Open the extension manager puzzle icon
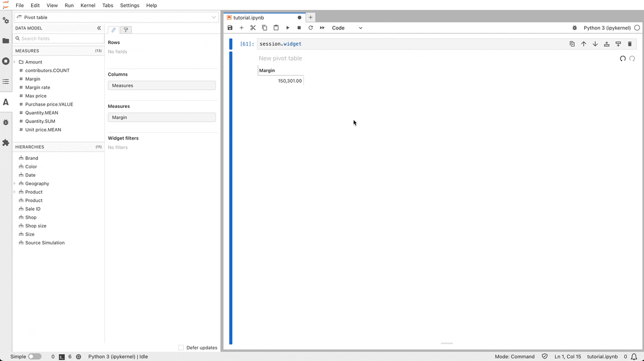The width and height of the screenshot is (644, 361). coord(6,142)
